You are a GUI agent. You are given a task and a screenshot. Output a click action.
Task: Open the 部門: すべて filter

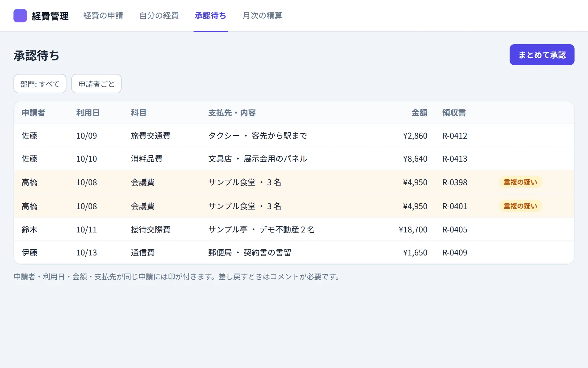click(x=40, y=84)
